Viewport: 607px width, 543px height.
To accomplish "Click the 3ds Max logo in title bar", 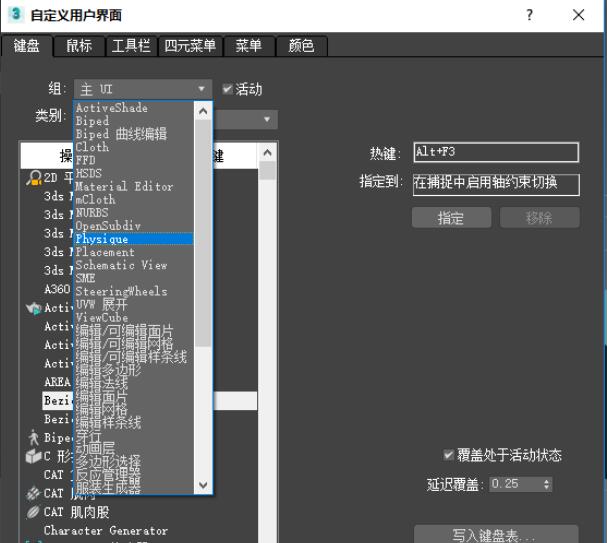I will pos(14,15).
